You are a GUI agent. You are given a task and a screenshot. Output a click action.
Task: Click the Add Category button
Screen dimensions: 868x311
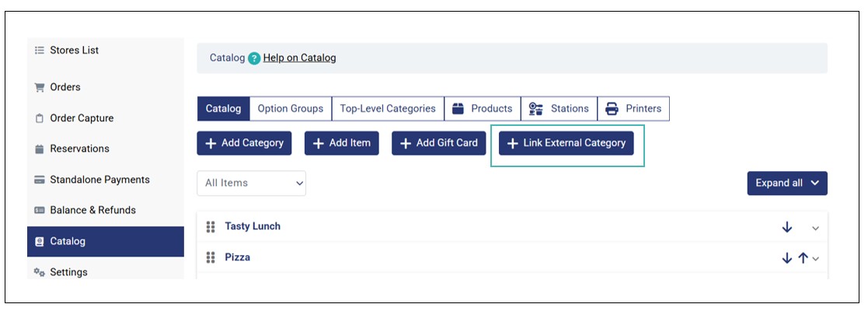click(x=244, y=143)
